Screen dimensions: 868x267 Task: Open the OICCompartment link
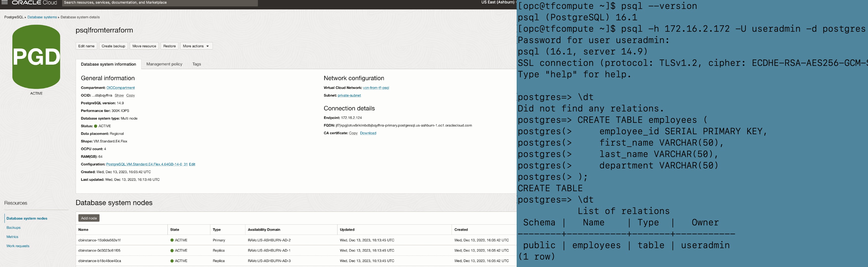pos(120,88)
